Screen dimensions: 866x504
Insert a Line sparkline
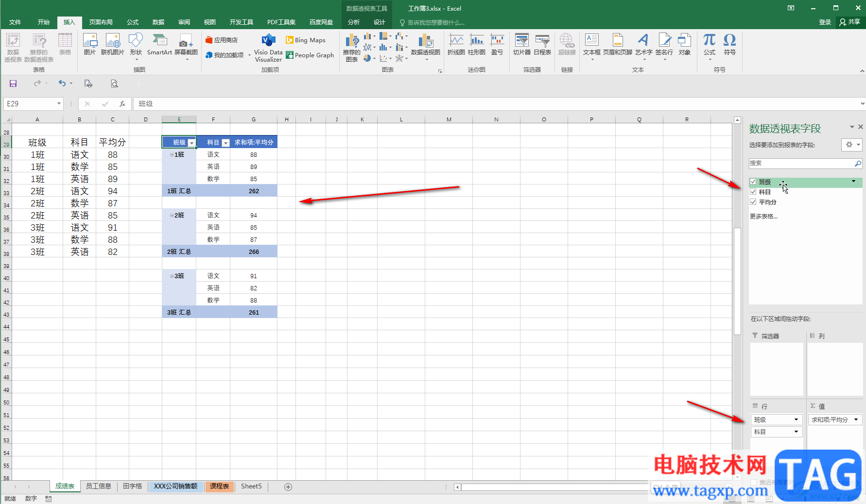pyautogui.click(x=456, y=44)
